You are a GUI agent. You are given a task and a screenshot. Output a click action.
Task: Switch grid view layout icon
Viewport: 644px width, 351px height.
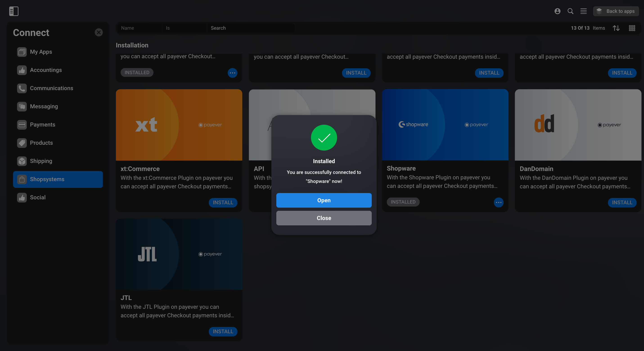[x=632, y=28]
